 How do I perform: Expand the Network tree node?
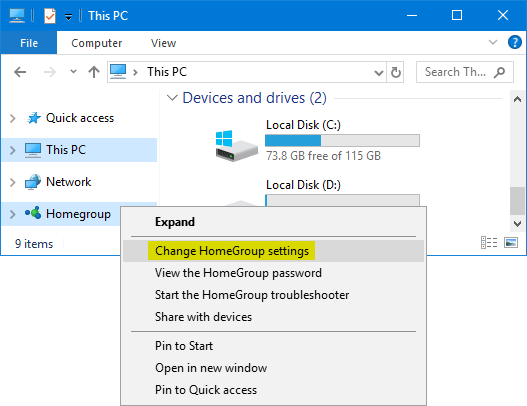[x=13, y=182]
